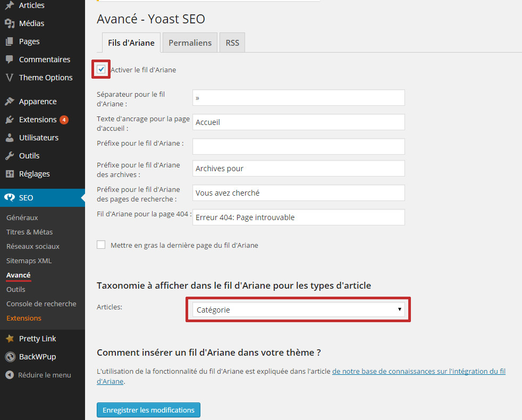522x420 pixels.
Task: Open Généraux SEO submenu
Action: pyautogui.click(x=22, y=217)
